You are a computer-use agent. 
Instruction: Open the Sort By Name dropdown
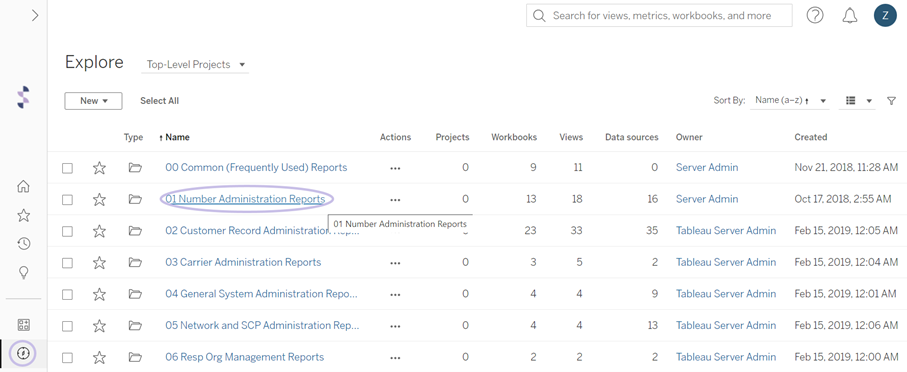(x=790, y=100)
